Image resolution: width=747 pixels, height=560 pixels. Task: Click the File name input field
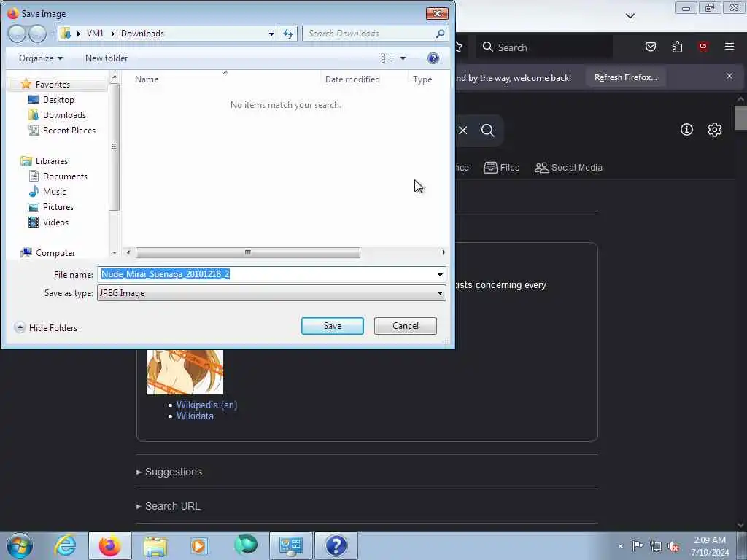coord(271,274)
